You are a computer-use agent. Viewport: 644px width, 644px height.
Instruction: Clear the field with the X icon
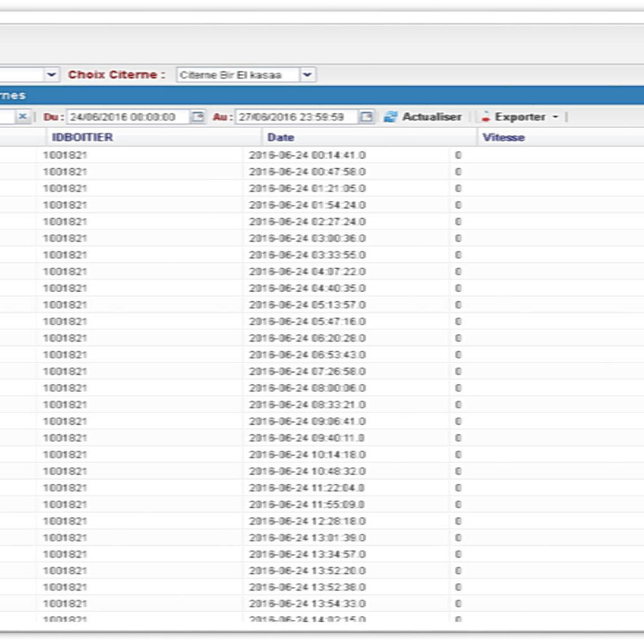[22, 117]
